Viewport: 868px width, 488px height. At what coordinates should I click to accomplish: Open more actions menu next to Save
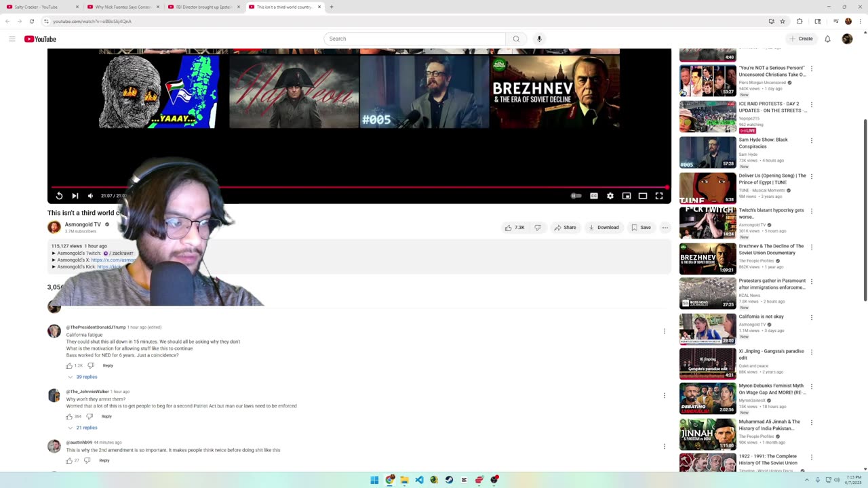point(665,228)
